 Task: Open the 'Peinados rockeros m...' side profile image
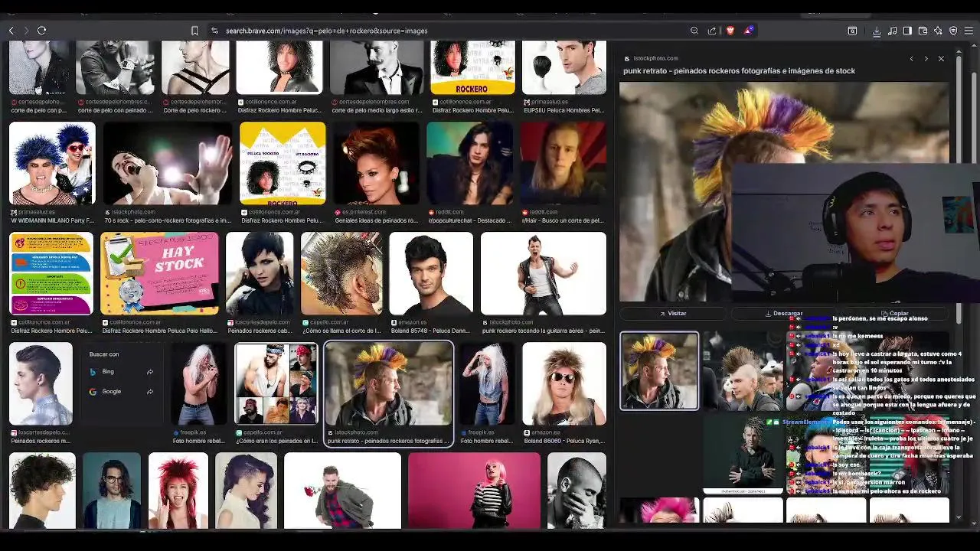[x=41, y=384]
